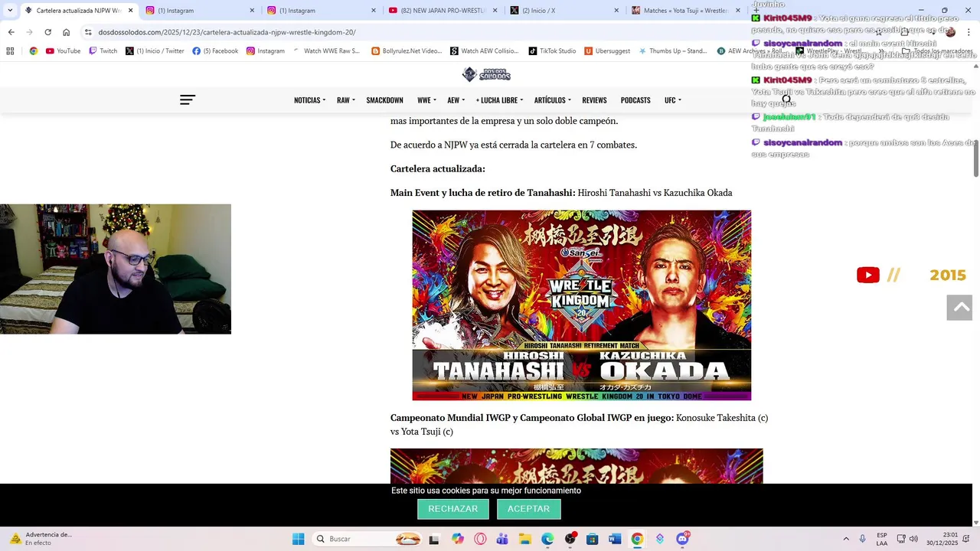Click the ESP LAA language indicator
980x551 pixels.
click(x=882, y=539)
